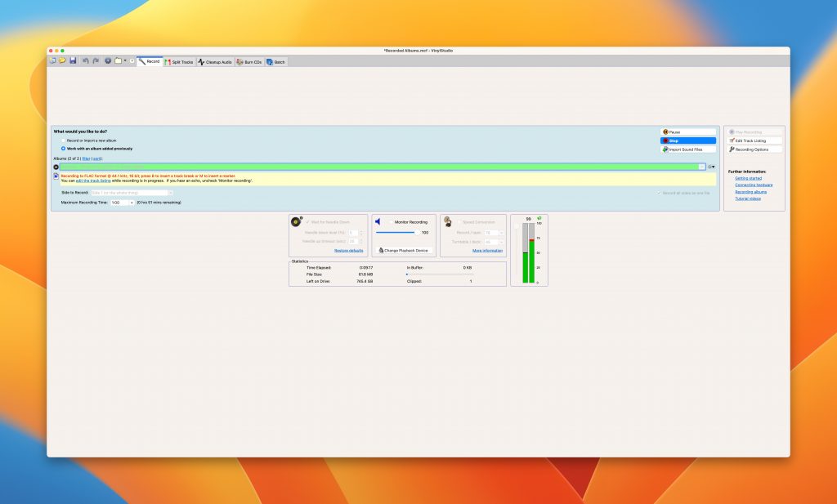Click the record disc icon beside album list
The image size is (837, 504).
[x=56, y=167]
